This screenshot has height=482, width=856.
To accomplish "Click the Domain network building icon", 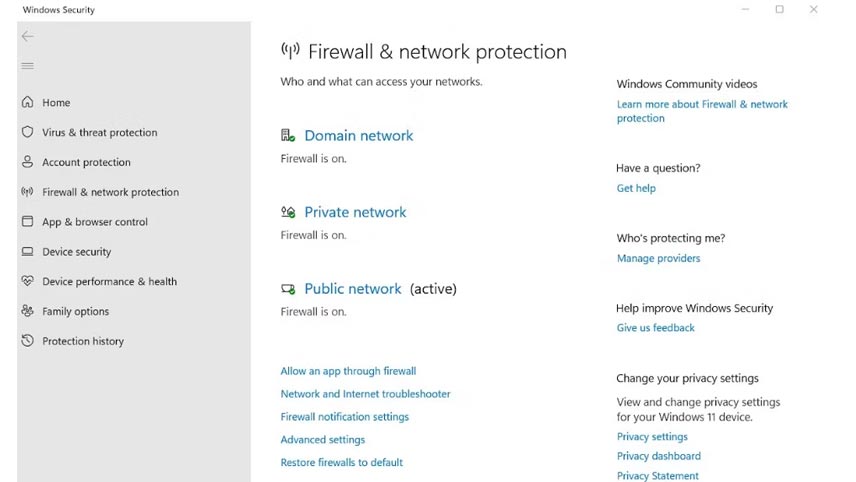I will click(288, 135).
